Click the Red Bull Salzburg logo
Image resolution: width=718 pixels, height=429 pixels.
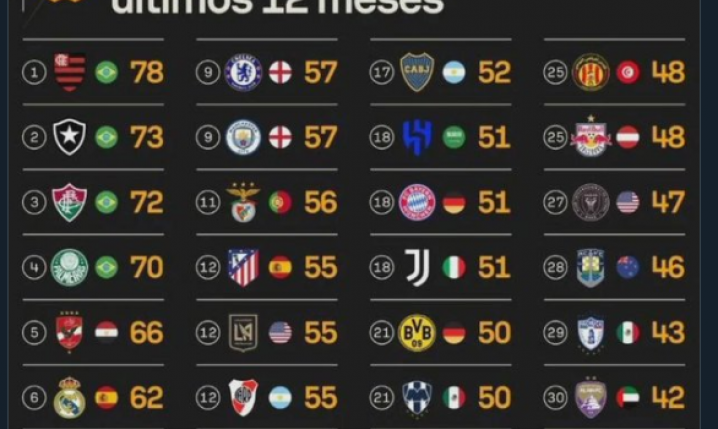pyautogui.click(x=591, y=136)
